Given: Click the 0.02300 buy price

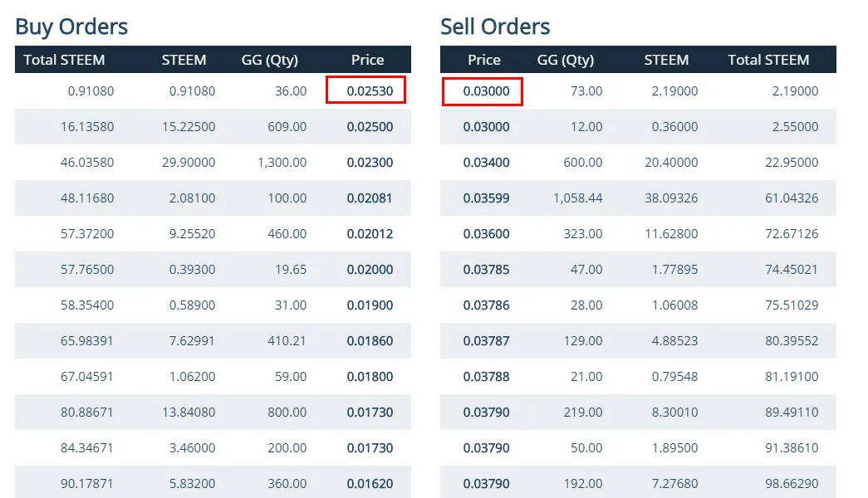Looking at the screenshot, I should coord(370,163).
